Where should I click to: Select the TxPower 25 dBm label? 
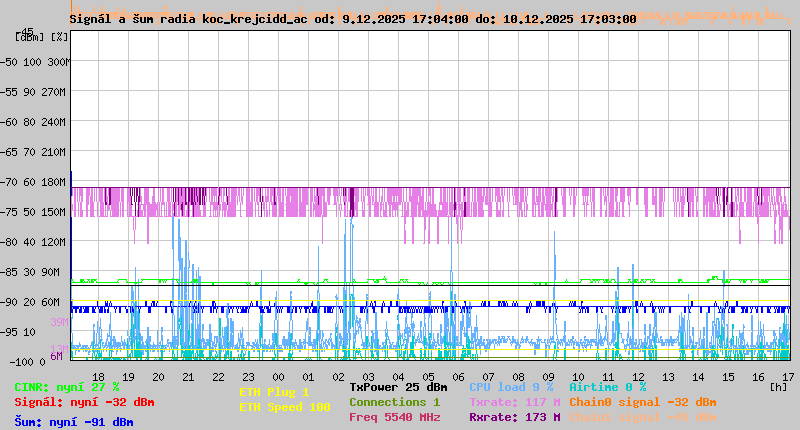click(398, 387)
